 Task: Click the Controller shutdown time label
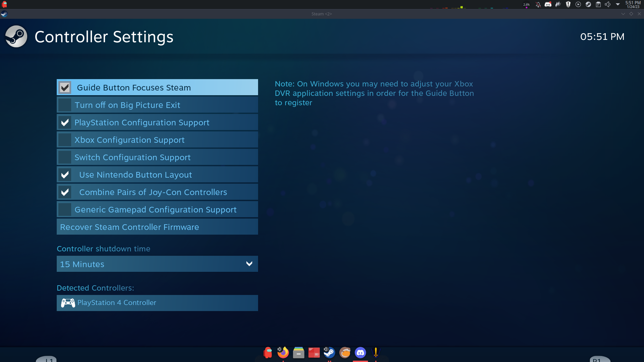pos(104,249)
